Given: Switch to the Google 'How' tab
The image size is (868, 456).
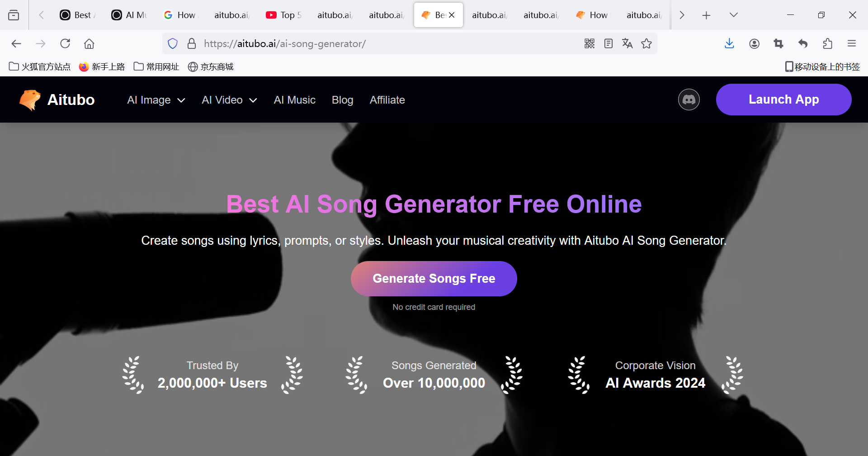Looking at the screenshot, I should point(181,15).
